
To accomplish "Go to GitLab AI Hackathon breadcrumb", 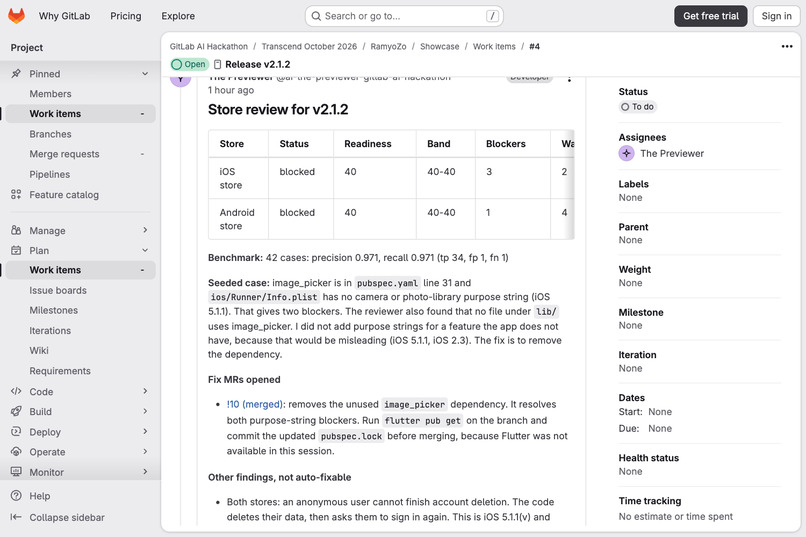I will (x=209, y=46).
